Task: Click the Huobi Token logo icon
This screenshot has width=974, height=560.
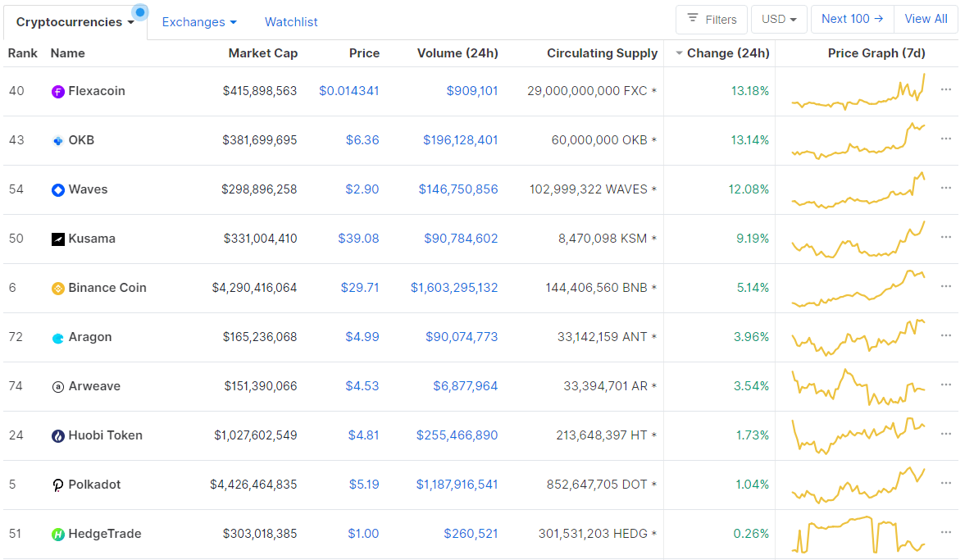Action: point(57,436)
